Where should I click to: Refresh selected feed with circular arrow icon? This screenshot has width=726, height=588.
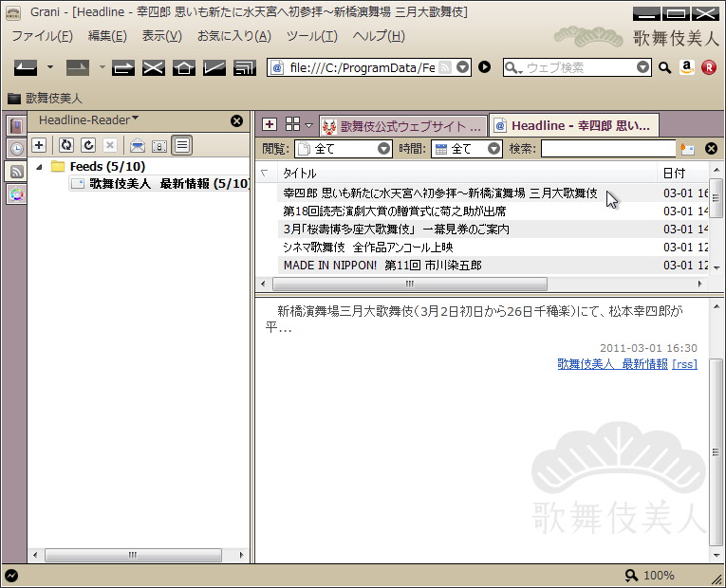pos(88,145)
